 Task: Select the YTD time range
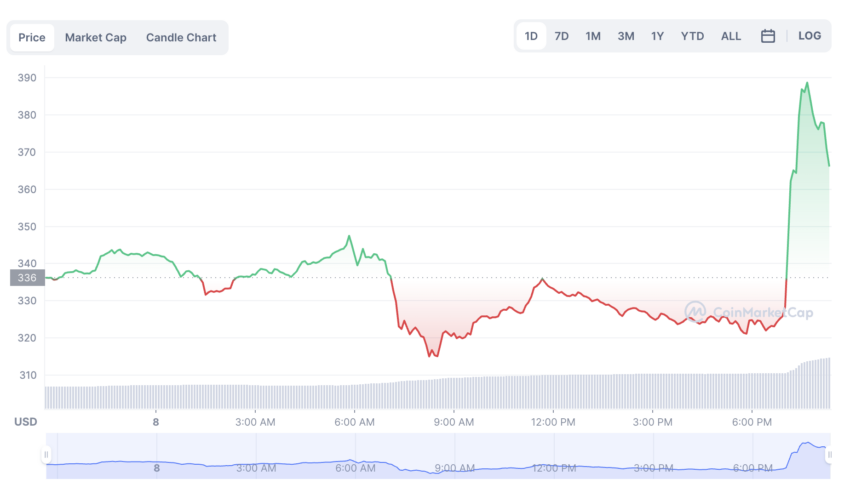click(692, 36)
